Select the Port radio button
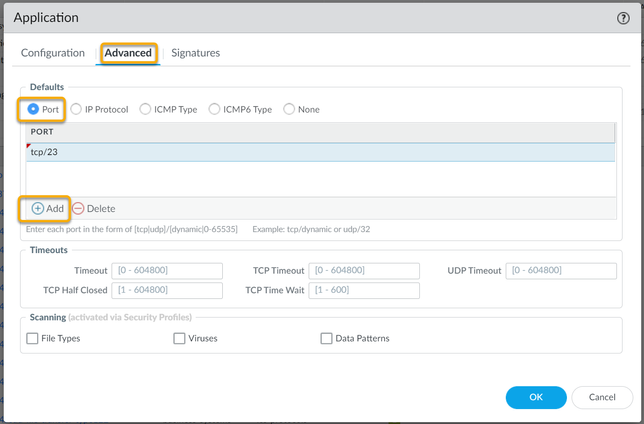The height and width of the screenshot is (424, 644). 33,109
